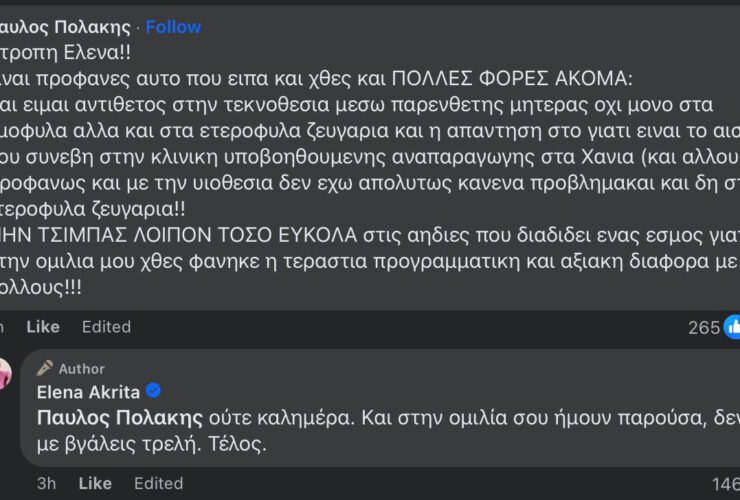Screen dimensions: 740x500
Task: Open the 265 reactions count
Action: [704, 327]
